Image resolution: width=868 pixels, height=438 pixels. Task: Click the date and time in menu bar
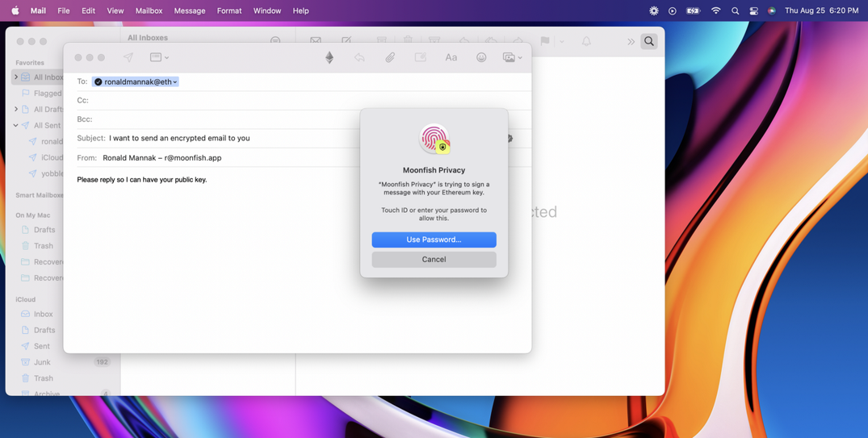[x=821, y=10]
